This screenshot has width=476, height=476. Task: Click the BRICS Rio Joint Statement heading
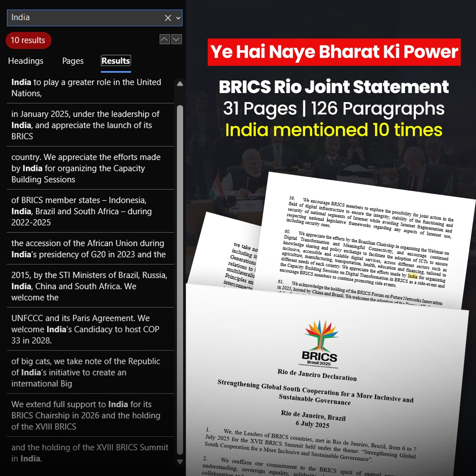click(334, 87)
